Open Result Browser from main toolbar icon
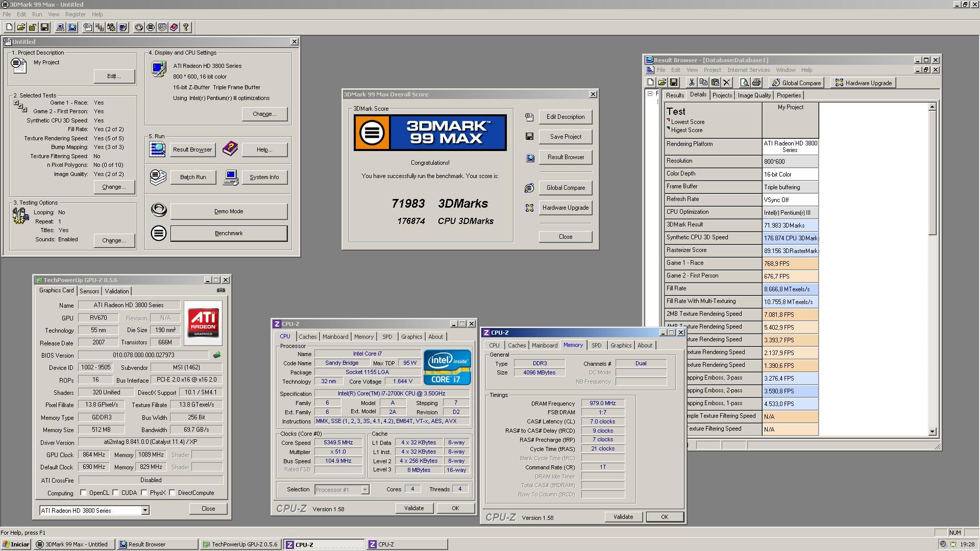This screenshot has width=980, height=551. pos(72,28)
